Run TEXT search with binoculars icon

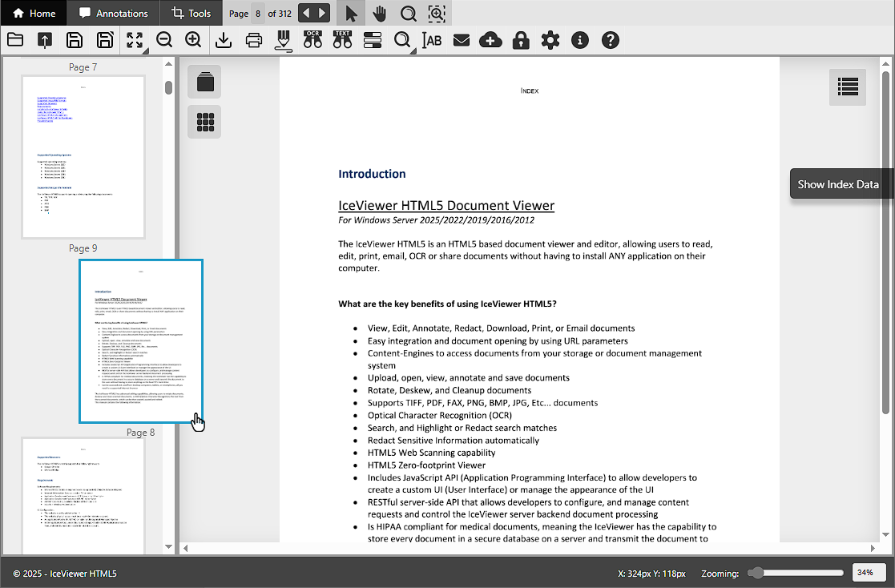(342, 40)
